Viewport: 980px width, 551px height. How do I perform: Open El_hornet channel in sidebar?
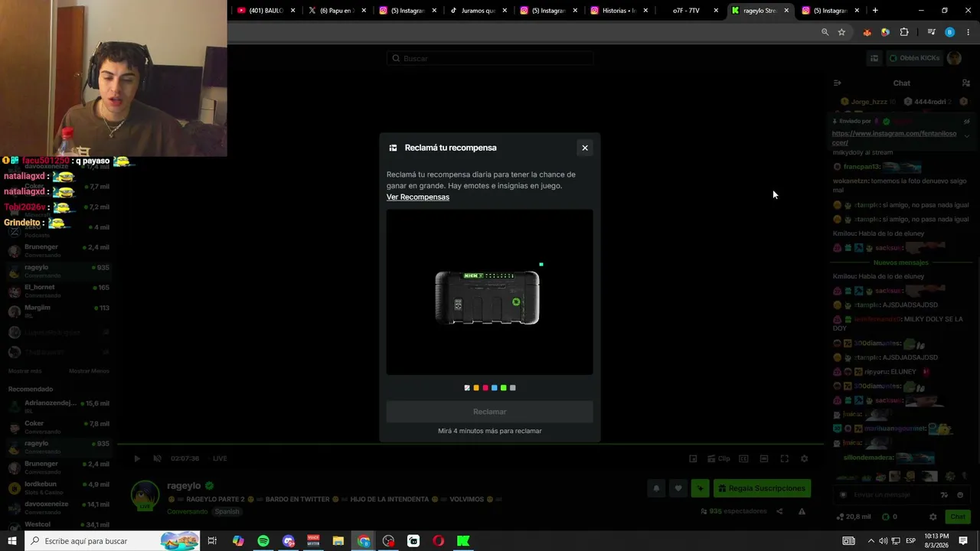click(58, 291)
